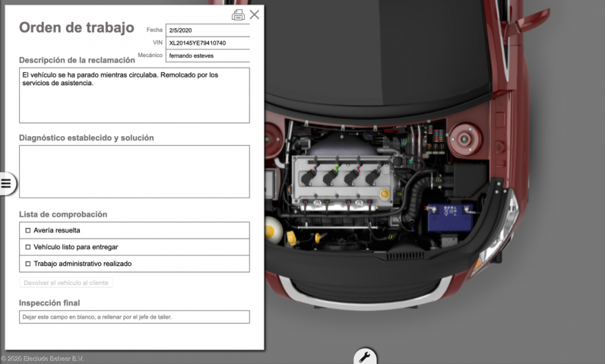
Task: Focus the VIN number field
Action: pyautogui.click(x=207, y=43)
